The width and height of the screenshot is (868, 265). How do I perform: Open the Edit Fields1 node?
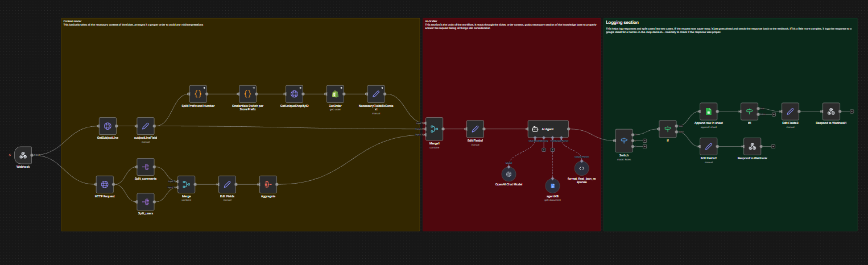(475, 129)
